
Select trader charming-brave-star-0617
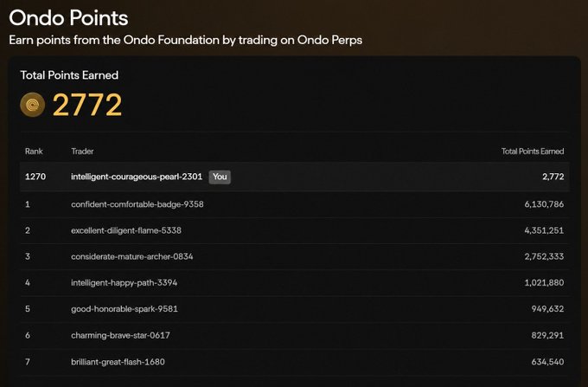120,335
